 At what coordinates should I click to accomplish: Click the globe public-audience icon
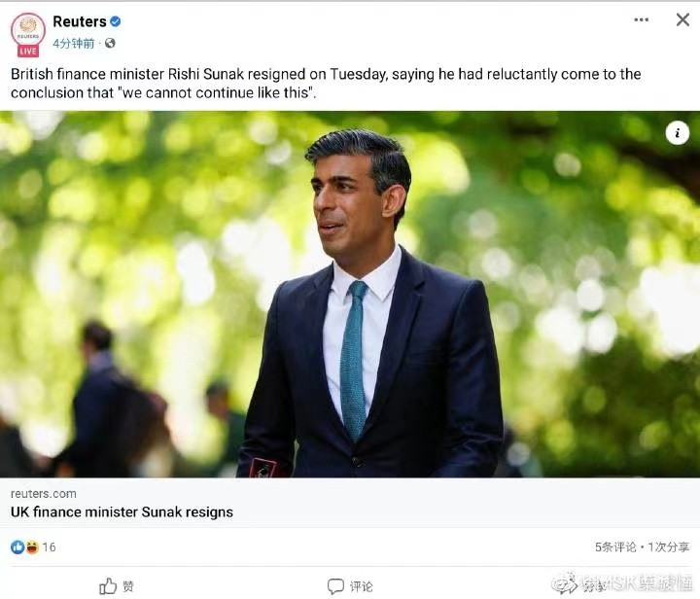point(110,43)
